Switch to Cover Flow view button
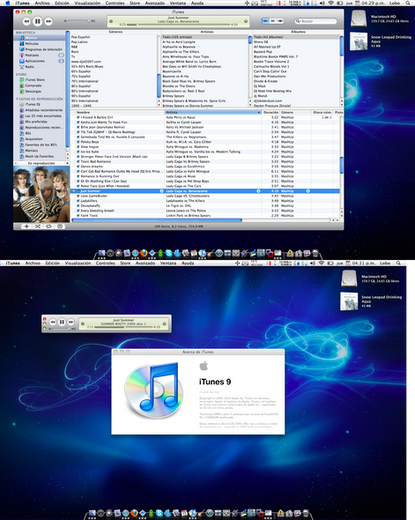This screenshot has width=415, height=520. 281,21
